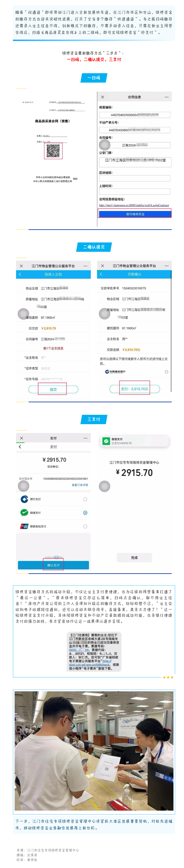Click the 银联在线支付 UnionPay icon

(x=24, y=526)
